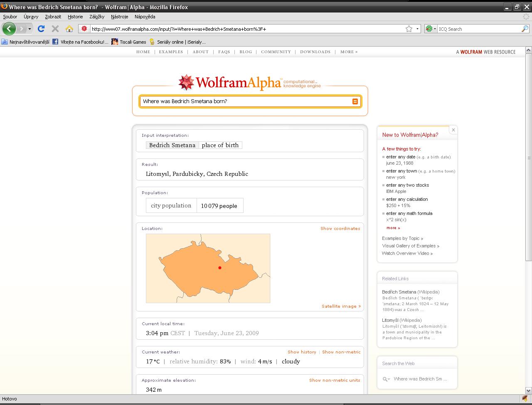
Task: Click the Firefox icon in title bar
Action: coord(4,7)
